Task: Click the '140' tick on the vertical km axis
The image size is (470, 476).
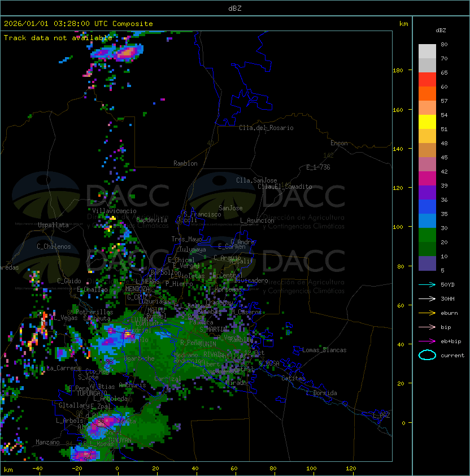Action: [398, 149]
